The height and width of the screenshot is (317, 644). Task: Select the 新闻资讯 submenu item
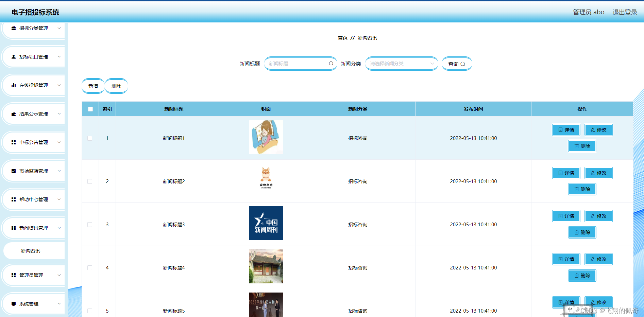pos(30,251)
